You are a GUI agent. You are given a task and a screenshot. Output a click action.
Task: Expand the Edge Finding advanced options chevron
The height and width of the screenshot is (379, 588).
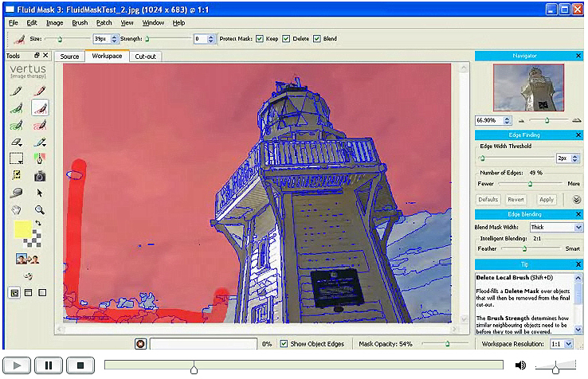(x=576, y=199)
